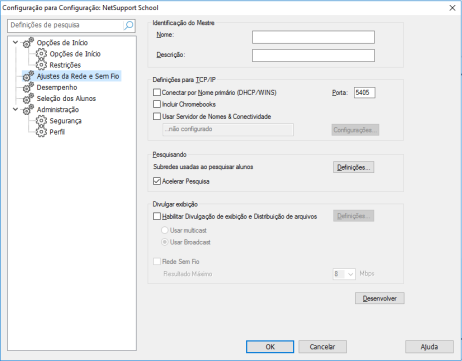Select Ajustes da Rede e Sem Fio item

click(x=78, y=76)
